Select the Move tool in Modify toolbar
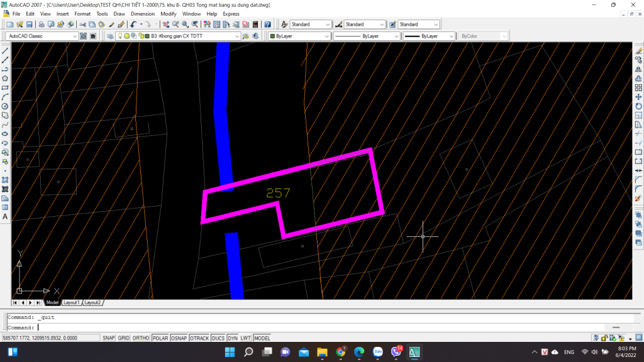Screen dimensions: 644x362 (x=638, y=97)
